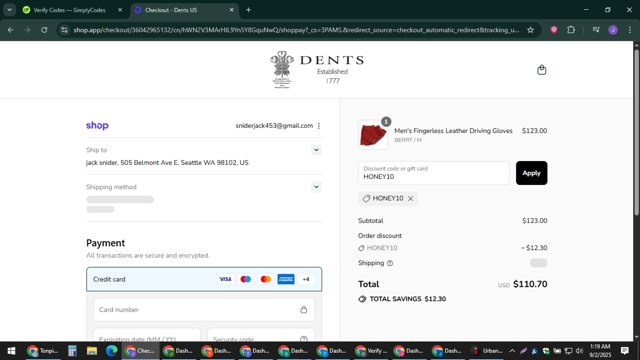
Task: Click the browser address bar URL
Action: pyautogui.click(x=296, y=30)
